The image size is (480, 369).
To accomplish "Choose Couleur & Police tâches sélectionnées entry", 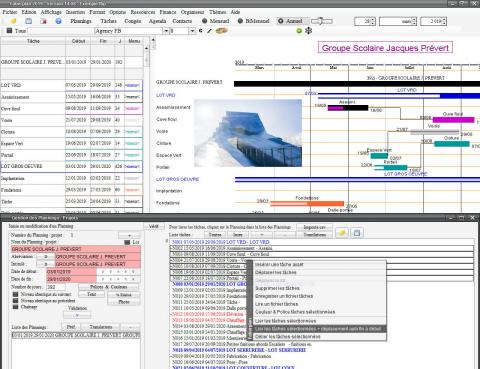I will (295, 312).
